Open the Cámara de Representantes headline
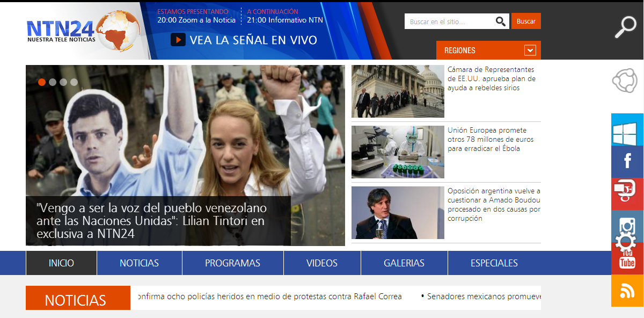Viewport: 644px width, 318px height. 492,79
